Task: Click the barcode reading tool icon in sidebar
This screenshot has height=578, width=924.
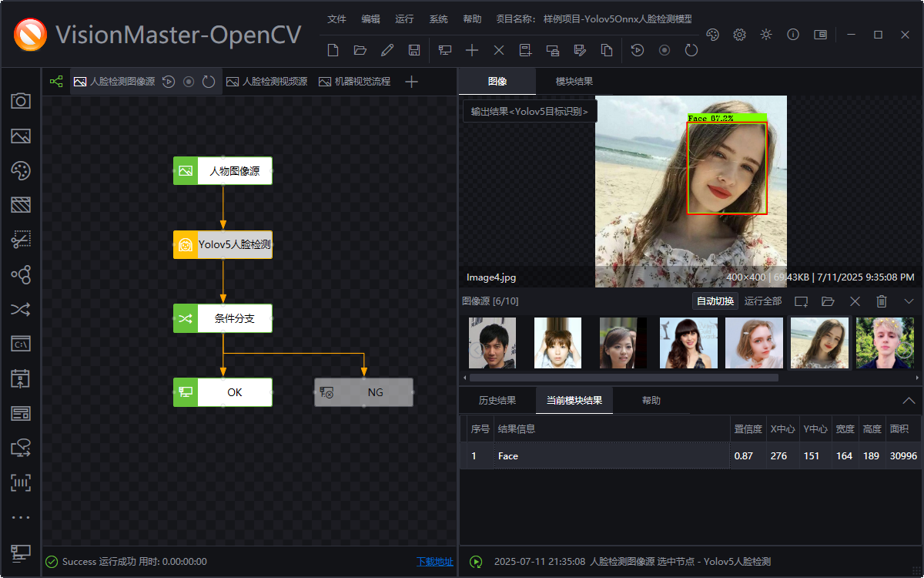Action: click(x=21, y=482)
